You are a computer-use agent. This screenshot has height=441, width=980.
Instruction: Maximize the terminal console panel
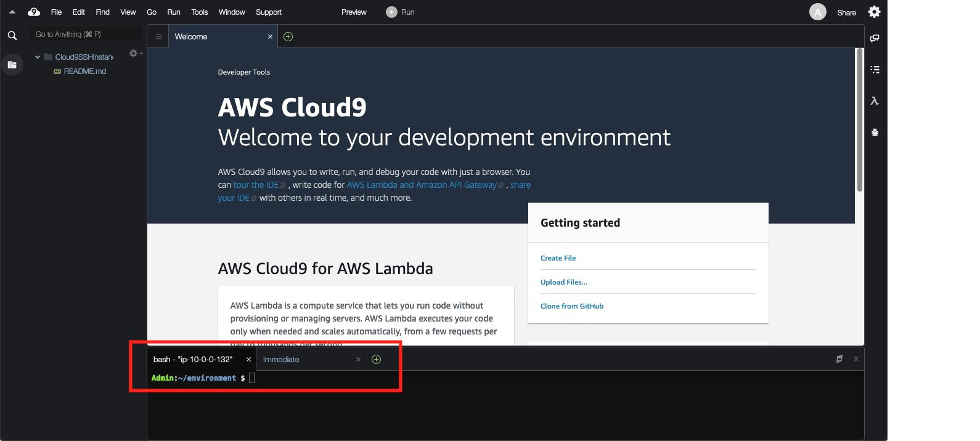pyautogui.click(x=839, y=359)
